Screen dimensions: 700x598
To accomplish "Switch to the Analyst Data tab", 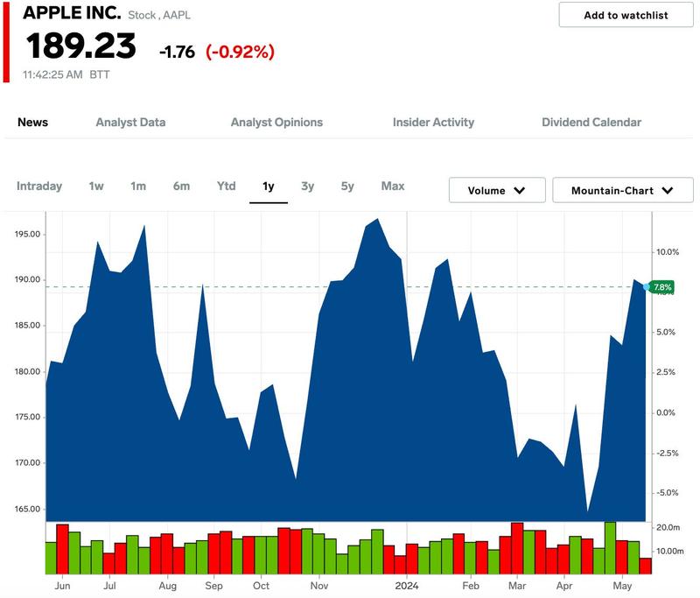I will (x=130, y=122).
